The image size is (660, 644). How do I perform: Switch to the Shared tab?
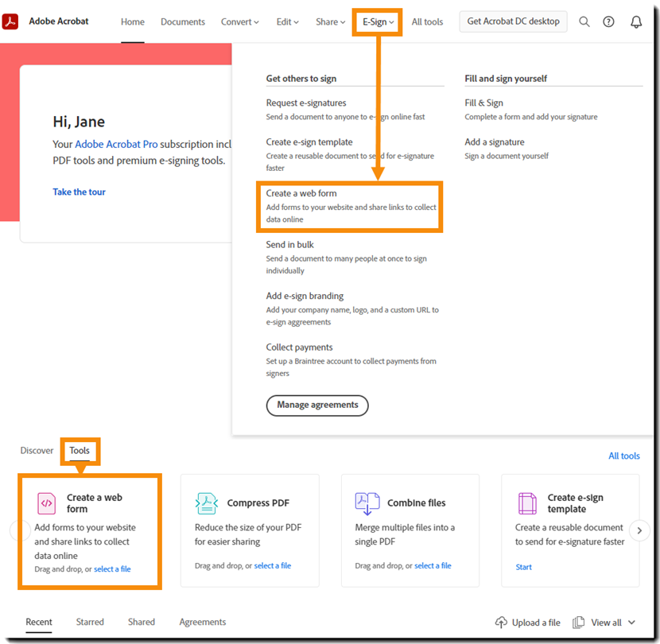tap(142, 622)
